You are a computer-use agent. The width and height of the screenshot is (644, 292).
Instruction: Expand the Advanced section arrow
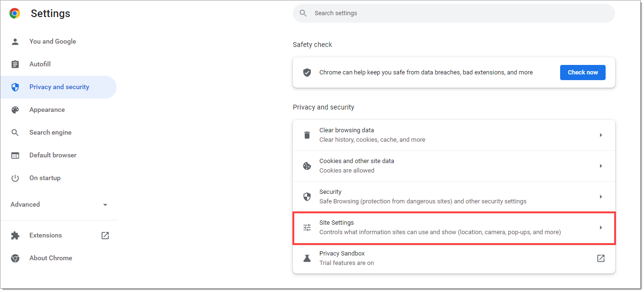[105, 205]
